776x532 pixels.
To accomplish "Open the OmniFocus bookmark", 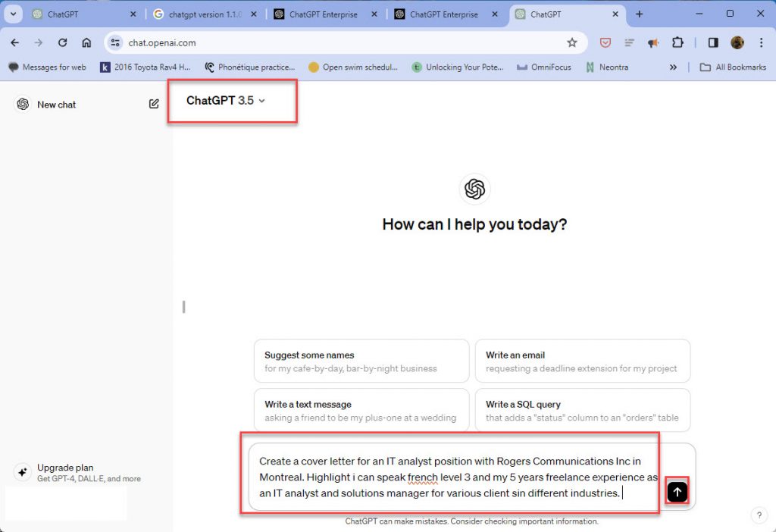I will coord(544,67).
